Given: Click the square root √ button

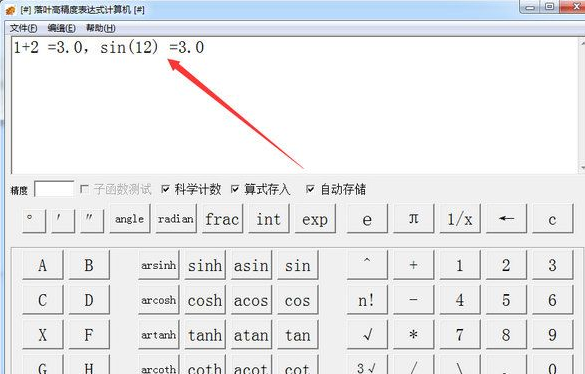Looking at the screenshot, I should tap(367, 335).
